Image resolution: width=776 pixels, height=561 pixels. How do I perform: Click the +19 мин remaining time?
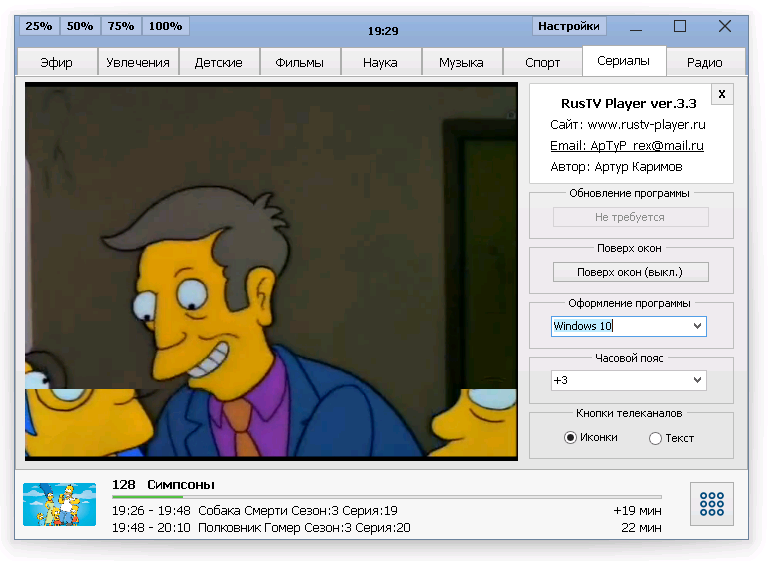click(x=637, y=510)
